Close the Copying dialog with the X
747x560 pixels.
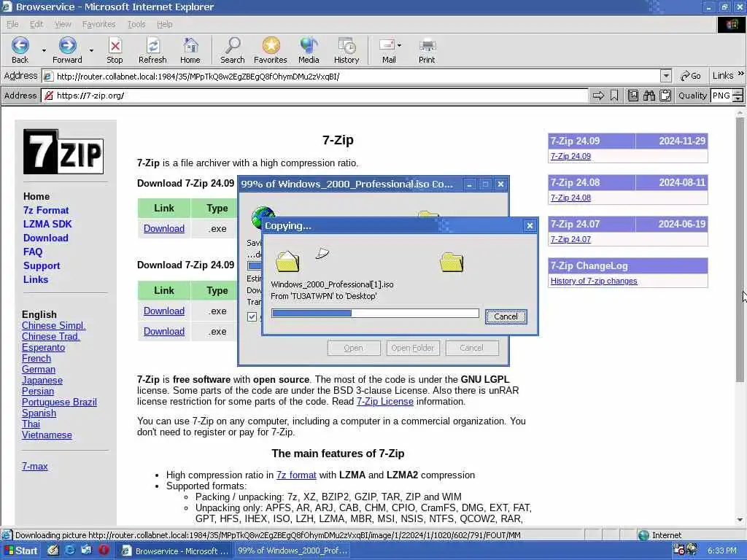(x=530, y=226)
